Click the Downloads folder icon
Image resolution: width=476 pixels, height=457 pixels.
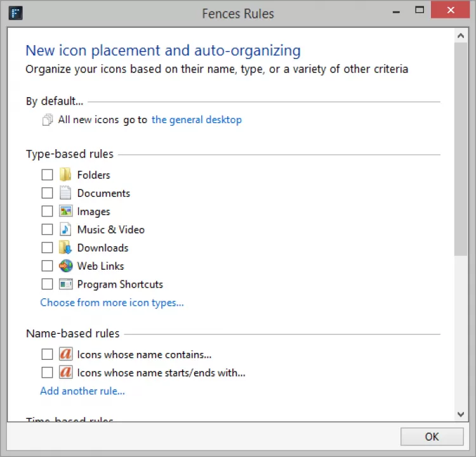(65, 248)
